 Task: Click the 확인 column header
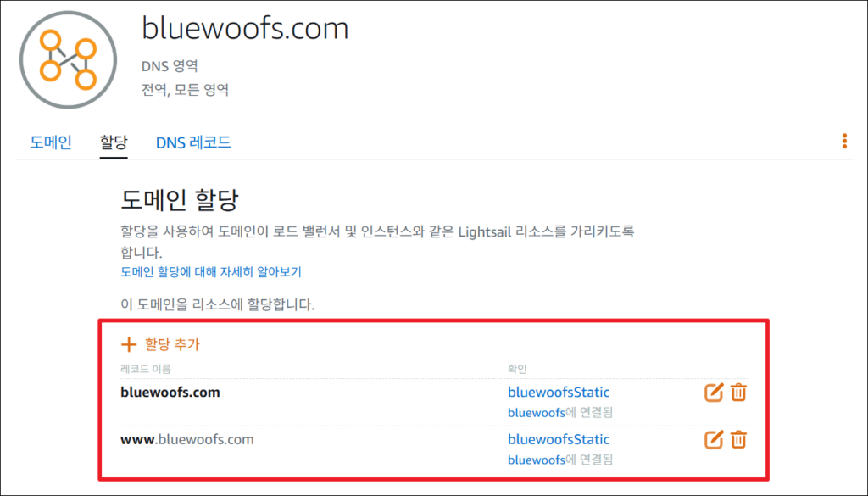517,369
